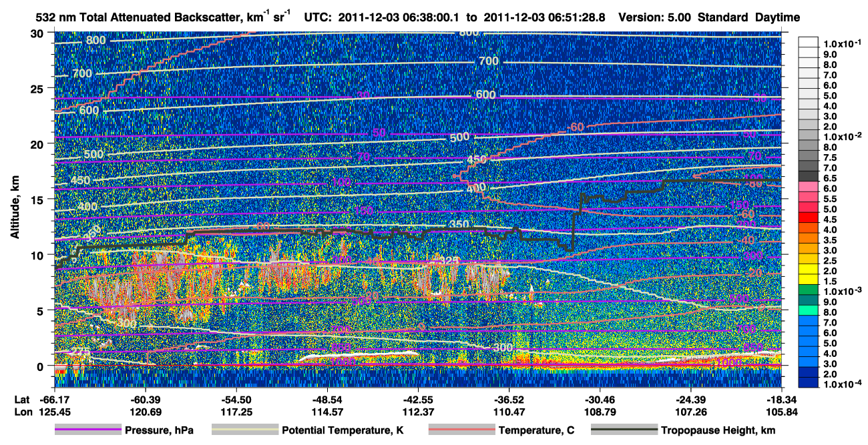
Task: Click the longitude value 110.47
Action: (509, 411)
